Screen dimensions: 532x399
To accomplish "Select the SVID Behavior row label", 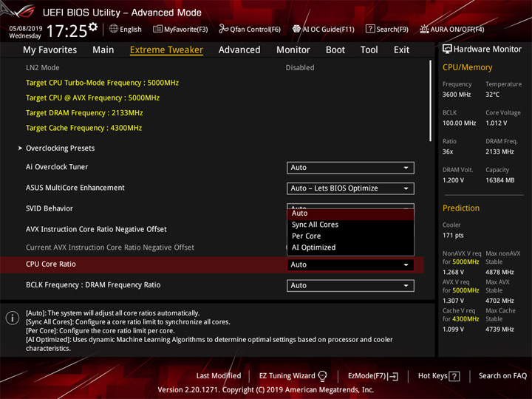I will pyautogui.click(x=50, y=208).
